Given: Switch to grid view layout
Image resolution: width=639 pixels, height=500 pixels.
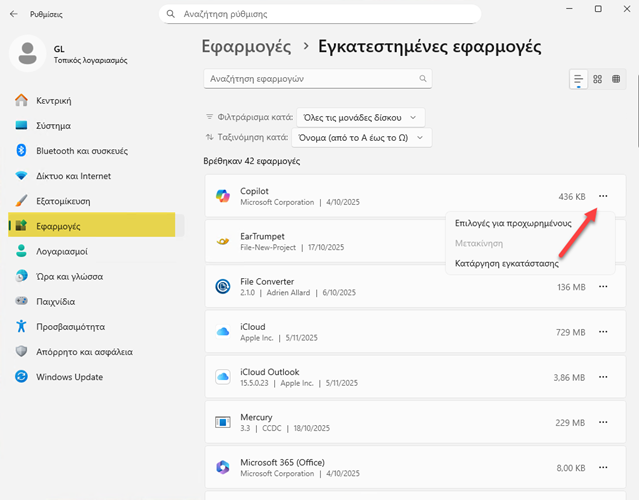Looking at the screenshot, I should coord(597,79).
